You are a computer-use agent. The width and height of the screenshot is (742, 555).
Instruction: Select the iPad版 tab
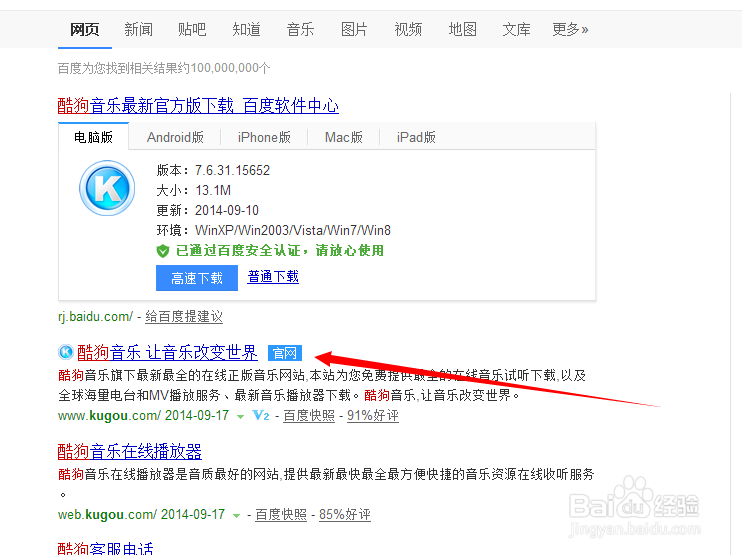[x=416, y=137]
